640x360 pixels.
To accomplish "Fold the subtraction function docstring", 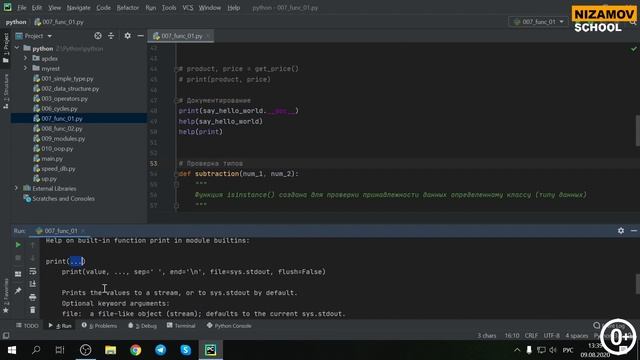I will (176, 184).
